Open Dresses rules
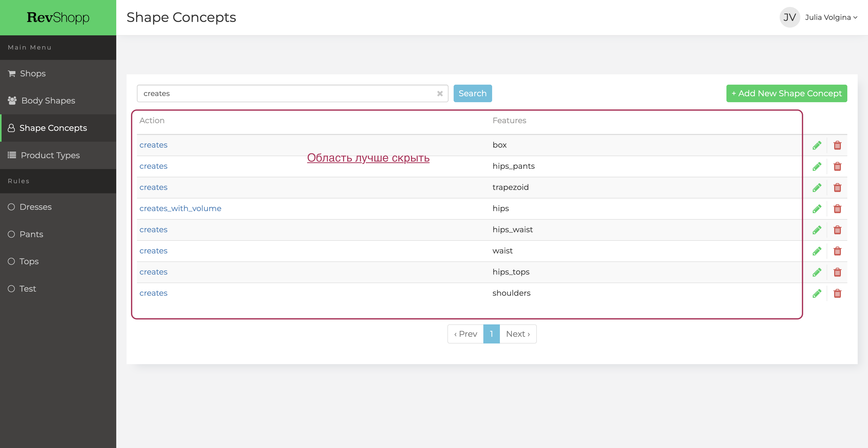 58,207
